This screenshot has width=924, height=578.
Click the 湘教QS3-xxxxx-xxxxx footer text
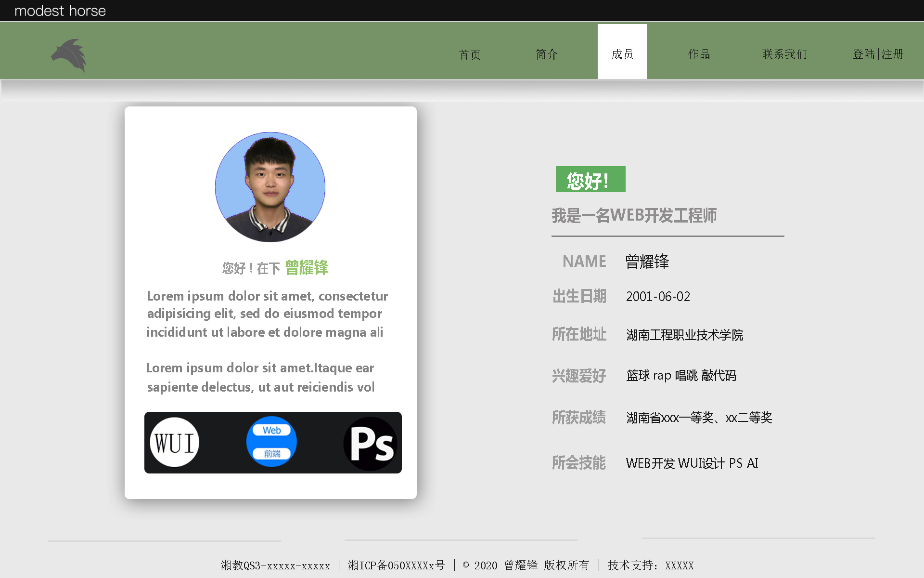tap(275, 565)
